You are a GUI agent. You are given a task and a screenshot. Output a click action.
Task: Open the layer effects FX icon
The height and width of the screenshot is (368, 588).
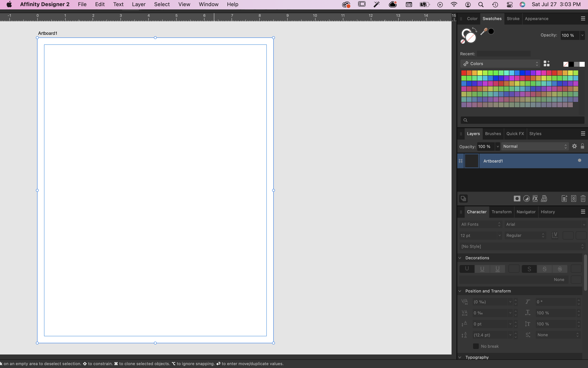pyautogui.click(x=535, y=199)
